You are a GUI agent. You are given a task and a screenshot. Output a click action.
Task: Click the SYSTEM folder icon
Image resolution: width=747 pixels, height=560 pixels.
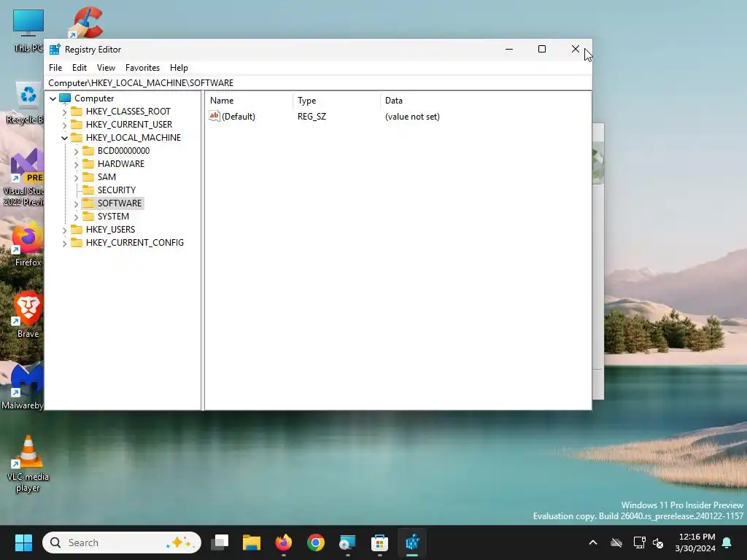pyautogui.click(x=88, y=216)
